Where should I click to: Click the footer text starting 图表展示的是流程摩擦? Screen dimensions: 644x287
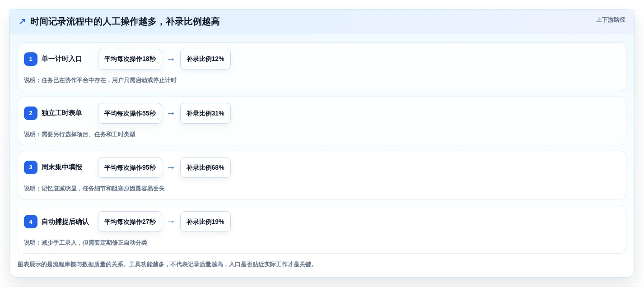(x=167, y=264)
